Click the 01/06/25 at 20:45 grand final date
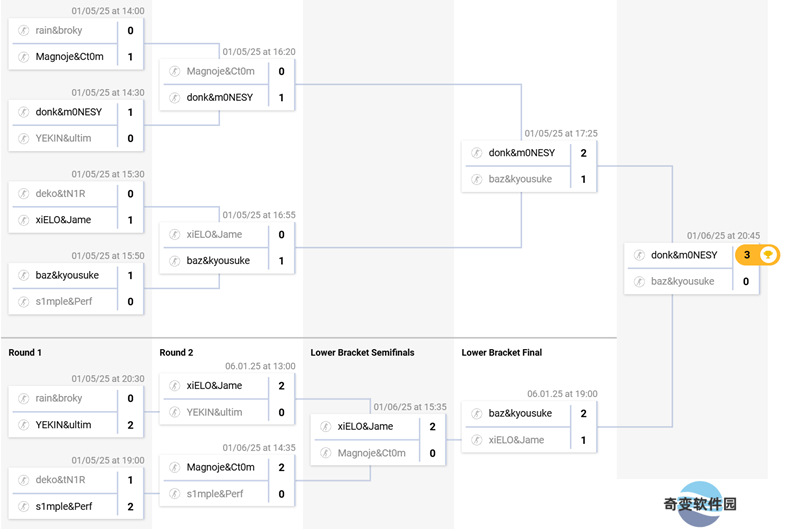The image size is (800, 529). (x=723, y=236)
